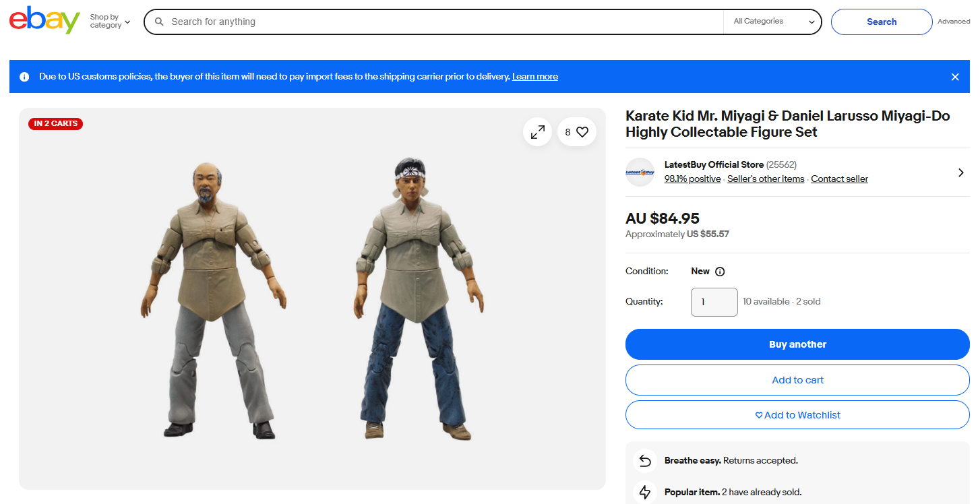980x504 pixels.
Task: Click the lightning bolt popular item icon
Action: tap(645, 492)
